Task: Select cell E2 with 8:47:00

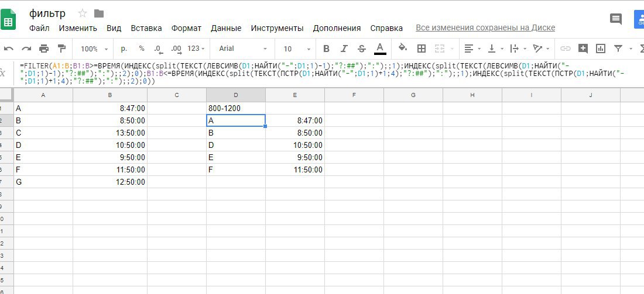Action: pyautogui.click(x=295, y=120)
